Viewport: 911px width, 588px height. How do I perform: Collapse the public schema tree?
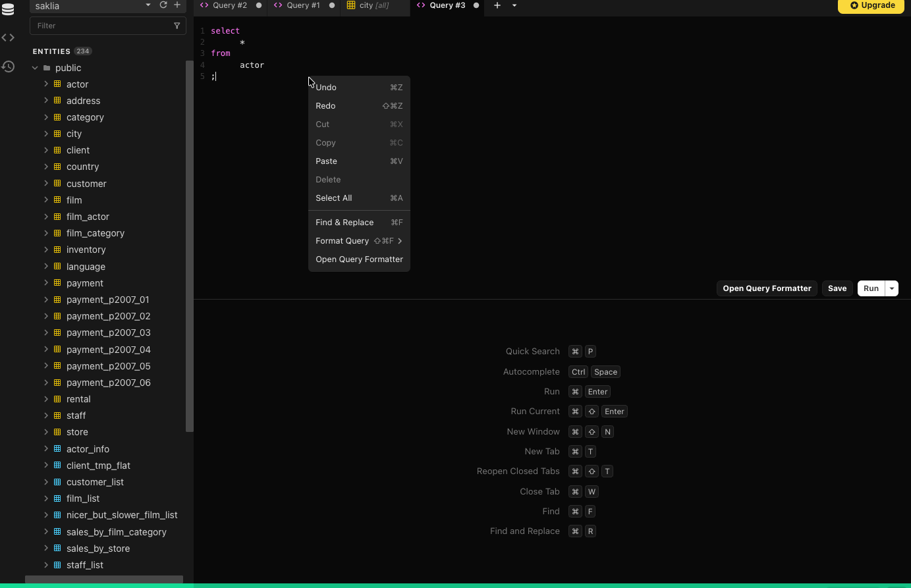click(35, 67)
